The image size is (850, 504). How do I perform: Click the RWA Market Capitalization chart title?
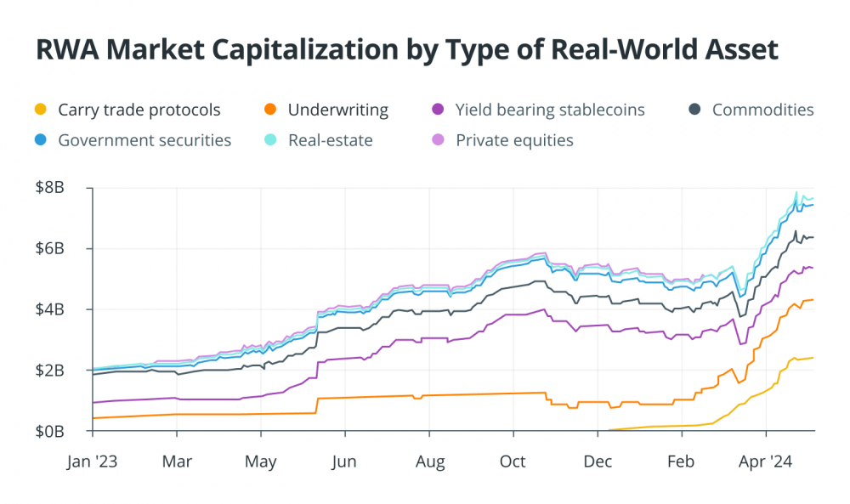[x=407, y=50]
